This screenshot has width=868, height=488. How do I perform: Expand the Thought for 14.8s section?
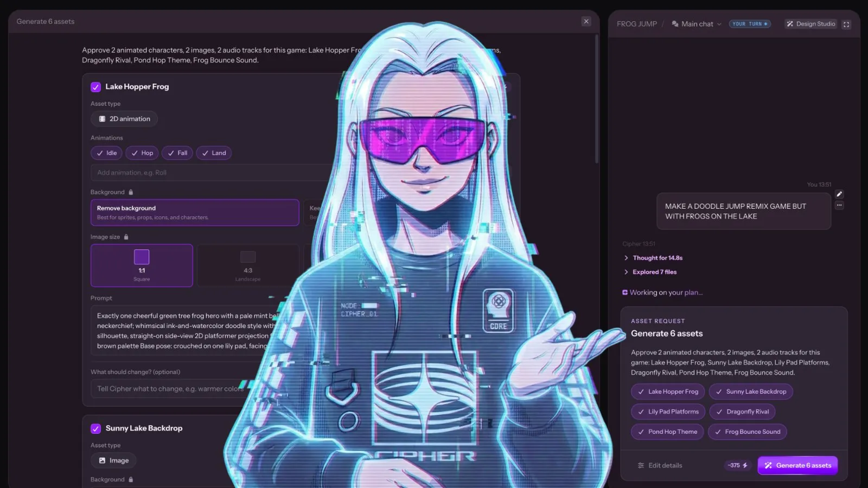tap(653, 258)
